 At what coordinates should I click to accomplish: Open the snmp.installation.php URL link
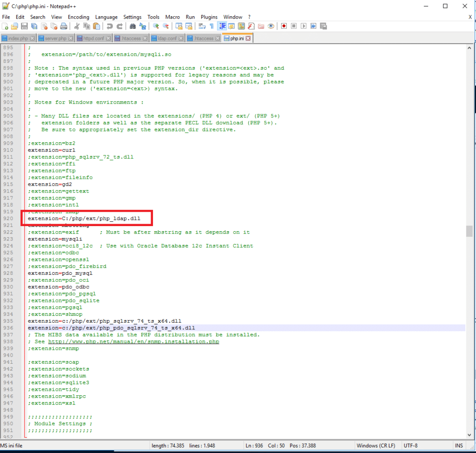[133, 341]
